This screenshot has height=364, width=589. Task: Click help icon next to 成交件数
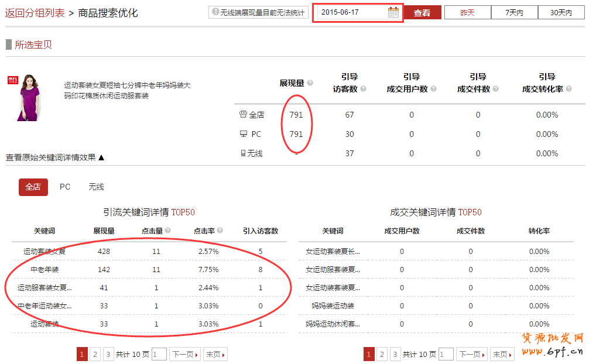(x=495, y=89)
